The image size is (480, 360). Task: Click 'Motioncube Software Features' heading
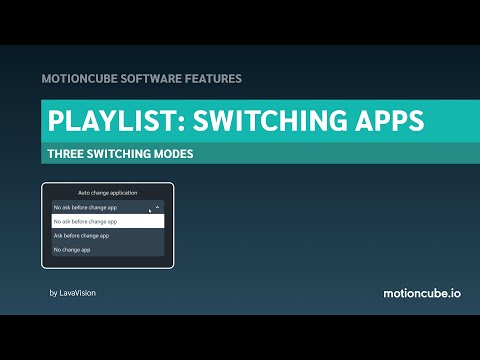142,79
